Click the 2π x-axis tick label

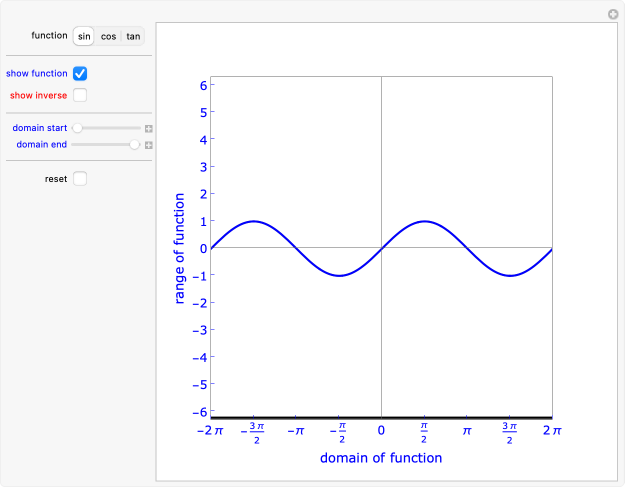coord(552,431)
